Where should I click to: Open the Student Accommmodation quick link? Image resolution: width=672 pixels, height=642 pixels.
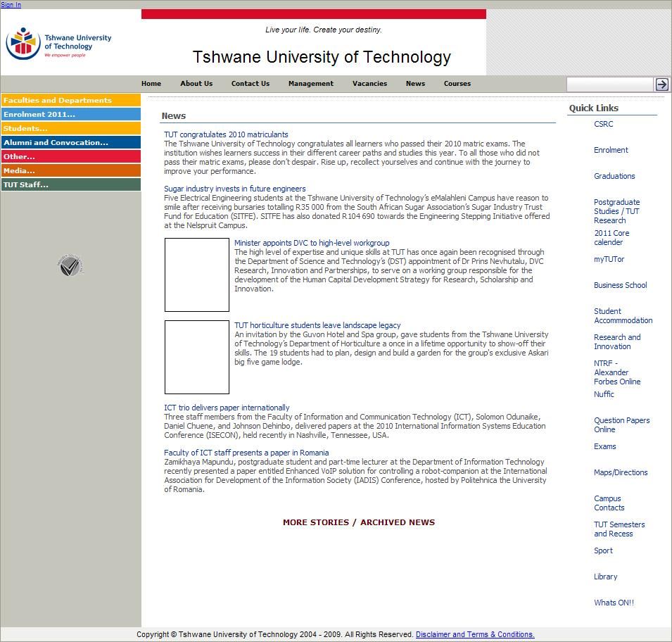pyautogui.click(x=623, y=315)
